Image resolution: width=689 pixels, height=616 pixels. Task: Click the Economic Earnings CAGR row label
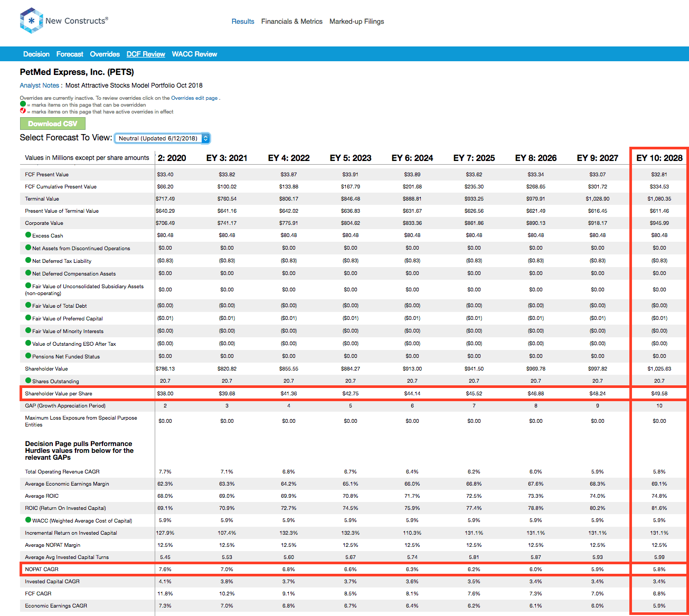pos(56,605)
